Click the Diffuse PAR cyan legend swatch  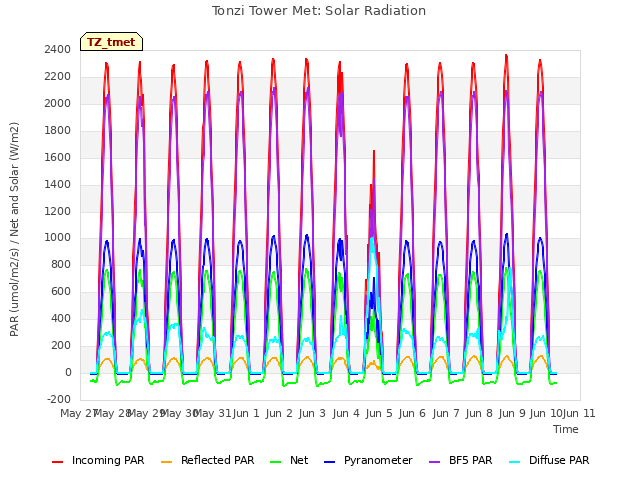pyautogui.click(x=515, y=462)
